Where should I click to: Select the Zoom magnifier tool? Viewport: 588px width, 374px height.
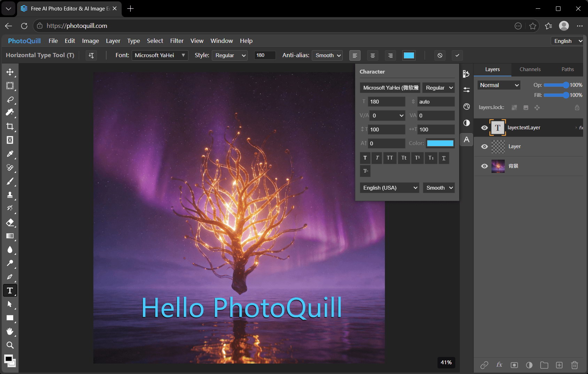pos(10,345)
